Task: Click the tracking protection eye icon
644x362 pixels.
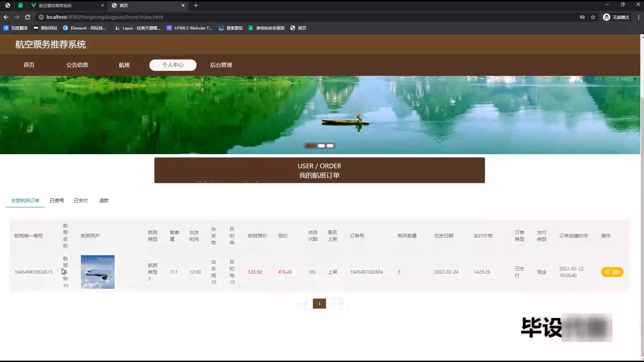Action: 582,17
